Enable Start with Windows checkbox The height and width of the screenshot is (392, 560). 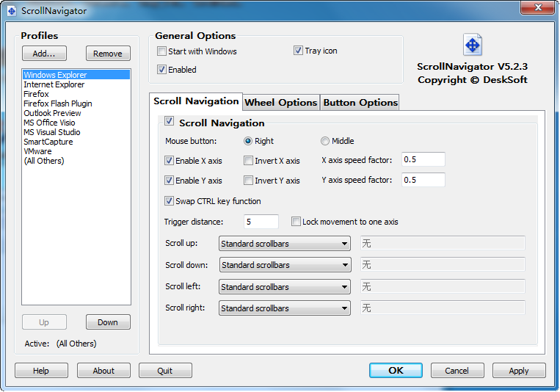[x=162, y=51]
